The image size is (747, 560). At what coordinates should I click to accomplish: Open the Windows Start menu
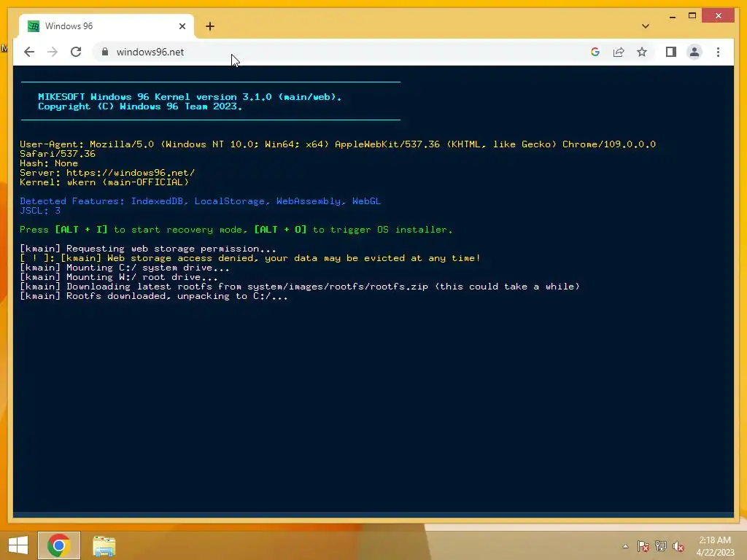point(18,545)
